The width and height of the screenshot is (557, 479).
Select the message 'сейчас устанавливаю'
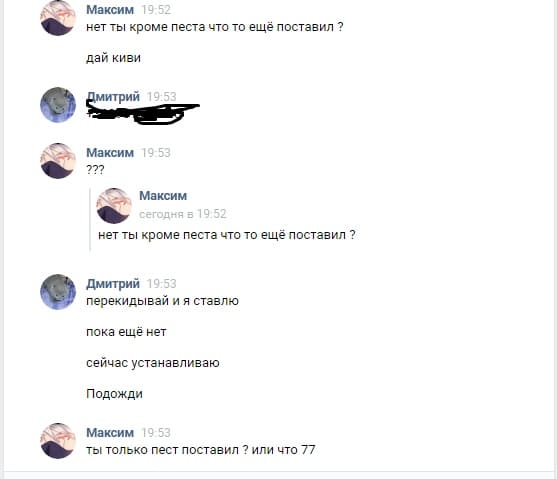tap(153, 363)
